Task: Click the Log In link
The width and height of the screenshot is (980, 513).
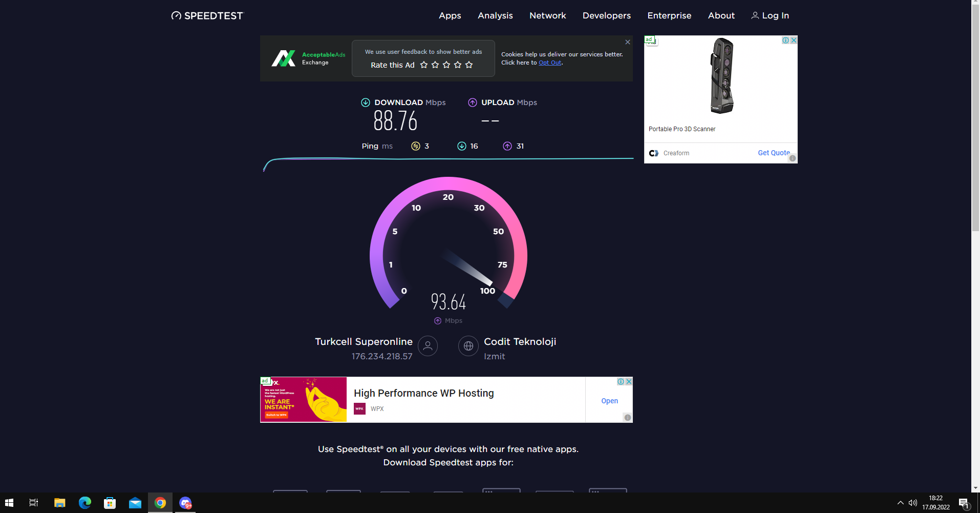Action: 770,16
